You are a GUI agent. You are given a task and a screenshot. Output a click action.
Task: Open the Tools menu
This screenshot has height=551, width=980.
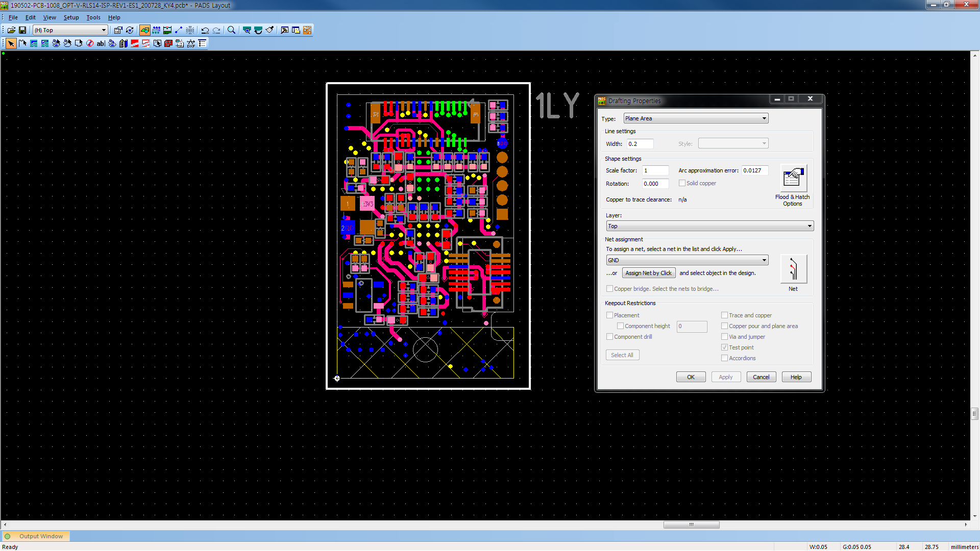click(x=93, y=17)
